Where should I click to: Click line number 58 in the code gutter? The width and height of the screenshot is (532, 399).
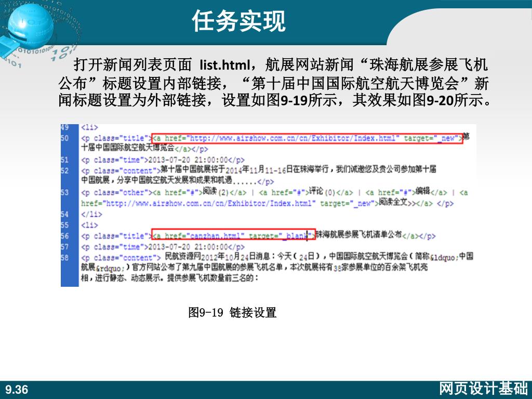pyautogui.click(x=65, y=258)
